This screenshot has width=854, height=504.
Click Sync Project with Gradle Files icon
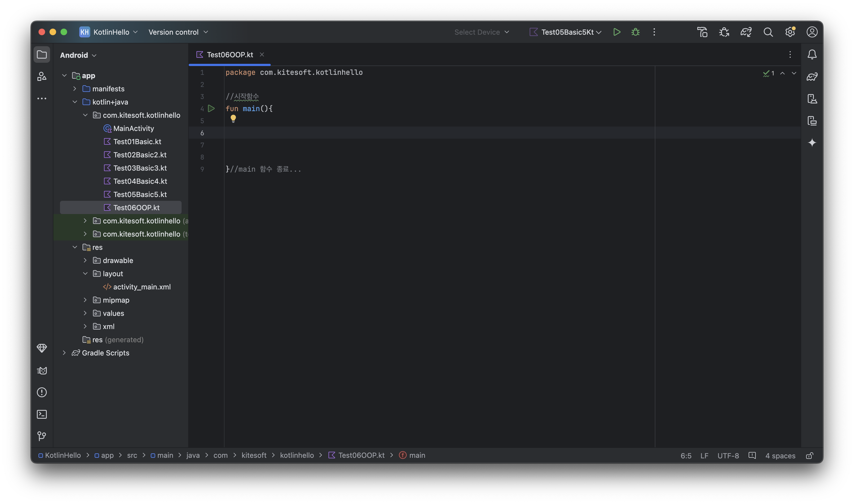point(746,32)
